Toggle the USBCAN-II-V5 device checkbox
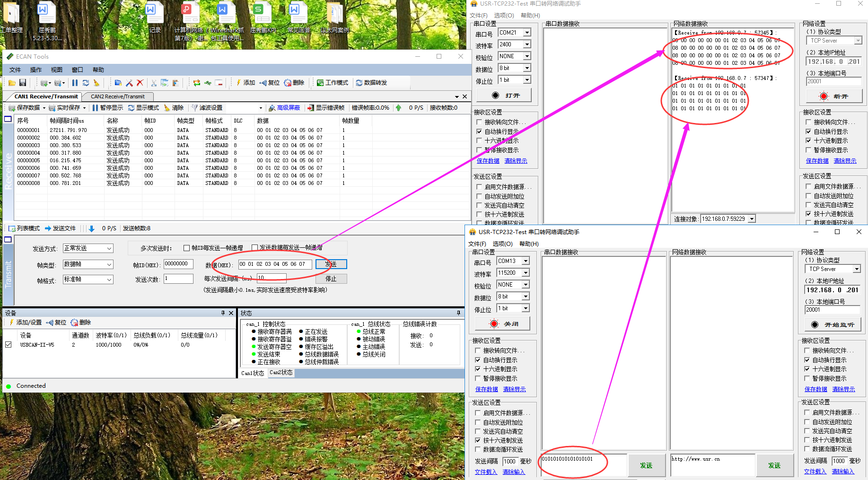The width and height of the screenshot is (868, 480). click(x=9, y=345)
